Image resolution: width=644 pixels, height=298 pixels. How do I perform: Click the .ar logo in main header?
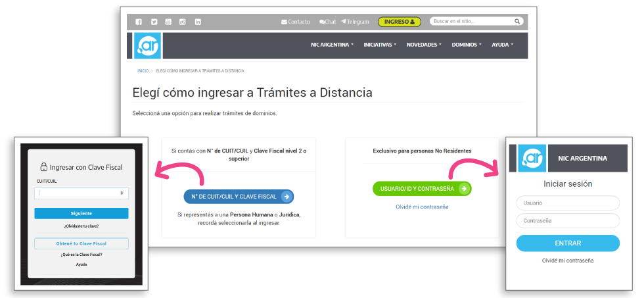coord(147,45)
